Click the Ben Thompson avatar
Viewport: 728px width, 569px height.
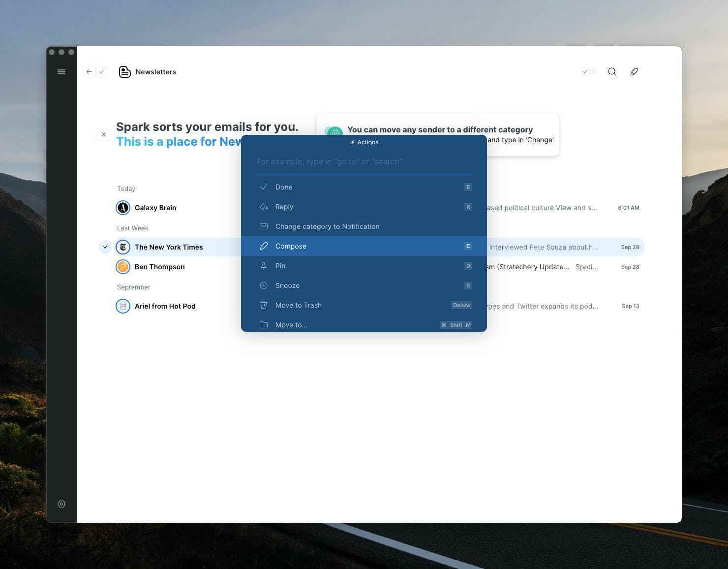click(123, 267)
